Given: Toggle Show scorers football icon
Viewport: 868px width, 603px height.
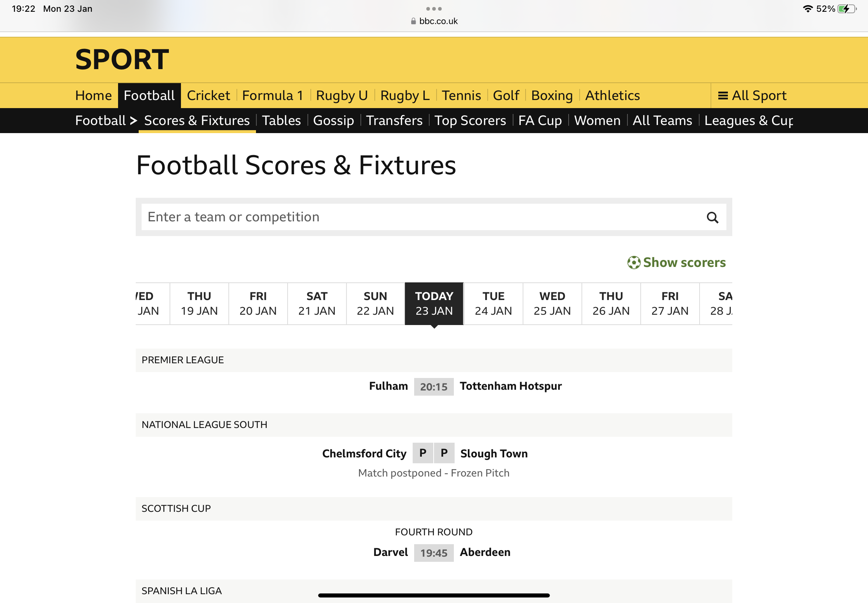Looking at the screenshot, I should (634, 263).
